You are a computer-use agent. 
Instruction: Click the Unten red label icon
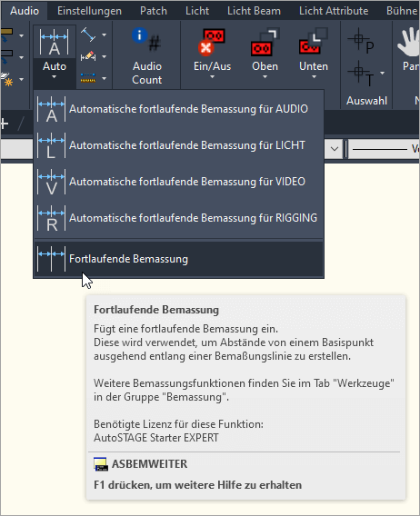point(314,41)
